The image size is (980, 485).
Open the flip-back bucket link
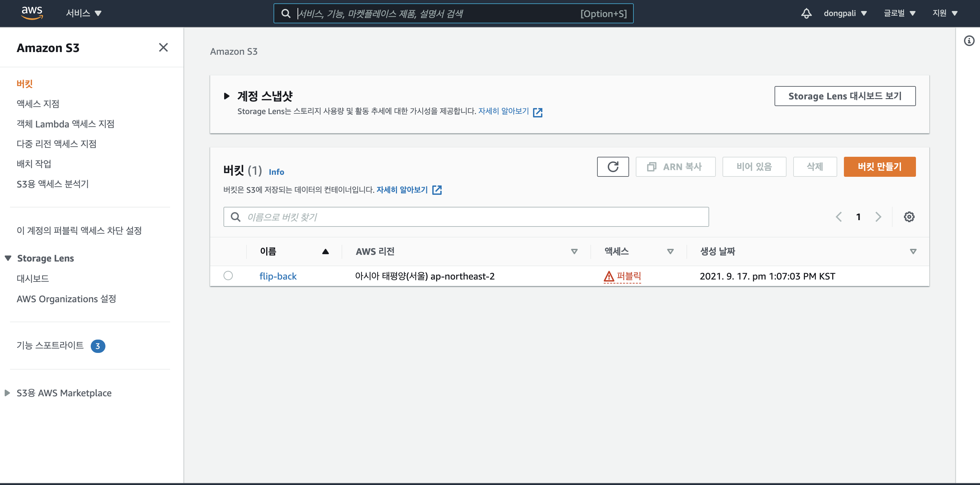[278, 276]
